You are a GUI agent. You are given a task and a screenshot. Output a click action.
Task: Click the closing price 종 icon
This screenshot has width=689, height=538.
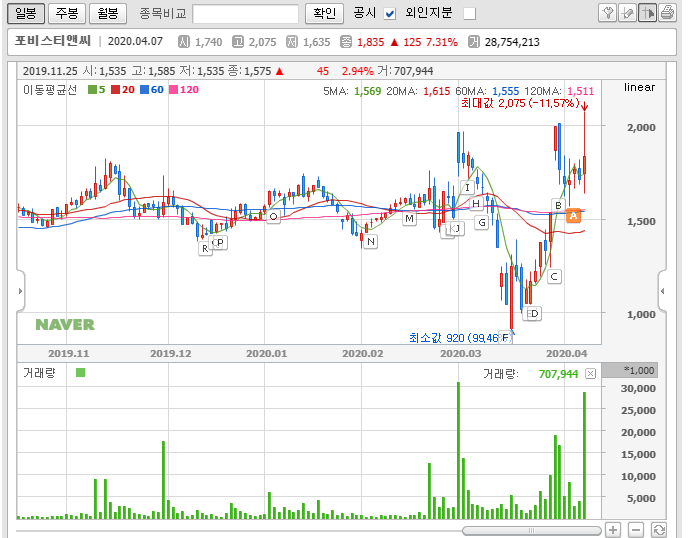coord(346,42)
